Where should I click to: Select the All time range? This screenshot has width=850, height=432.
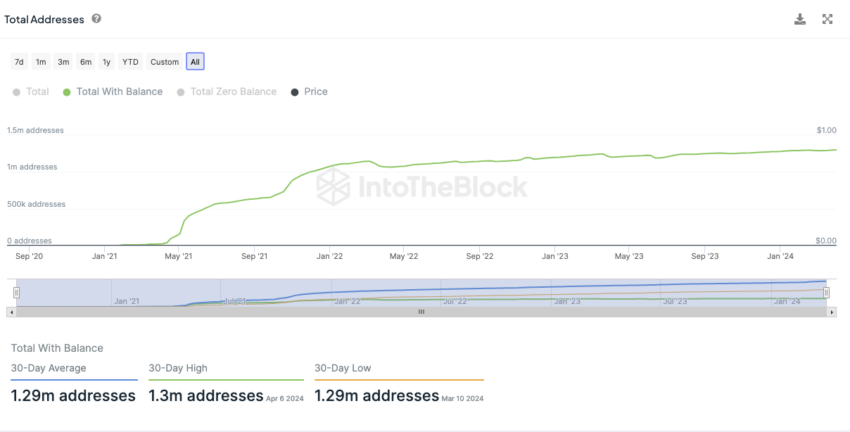(x=195, y=62)
